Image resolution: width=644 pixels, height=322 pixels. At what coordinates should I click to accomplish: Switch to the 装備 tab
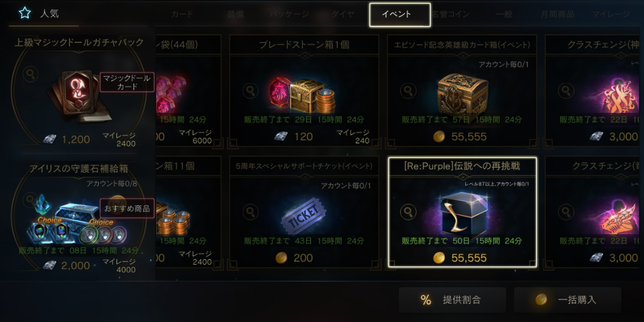pos(235,15)
